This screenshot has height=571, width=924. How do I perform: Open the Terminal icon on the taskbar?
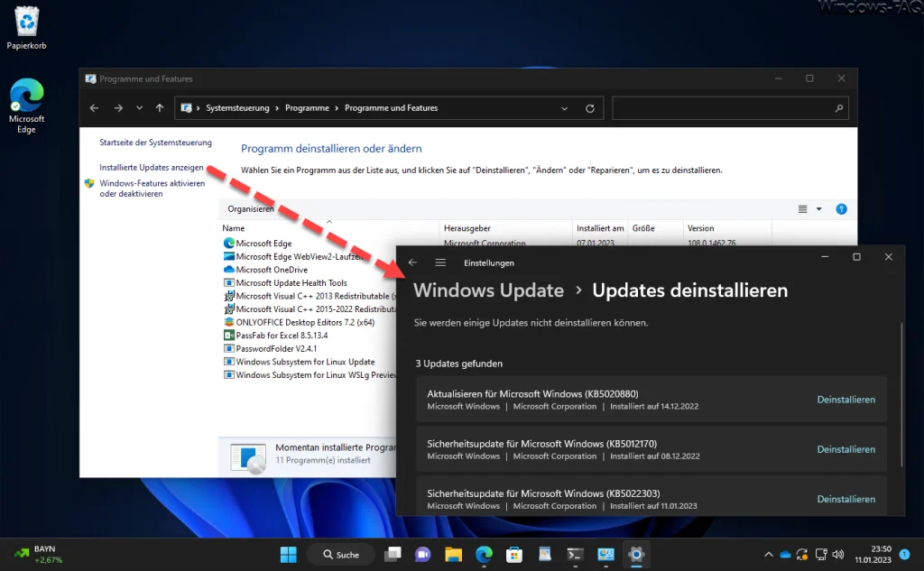tap(575, 555)
